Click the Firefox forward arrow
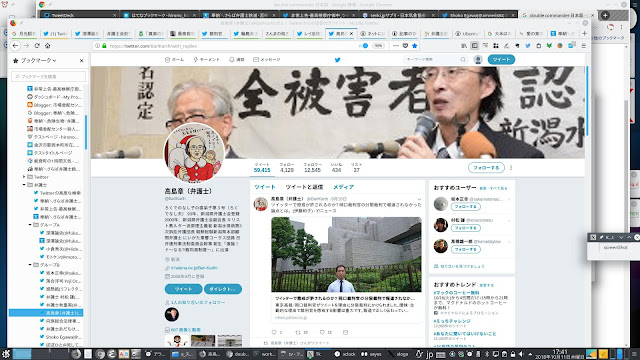Image resolution: width=640 pixels, height=360 pixels. tap(27, 46)
